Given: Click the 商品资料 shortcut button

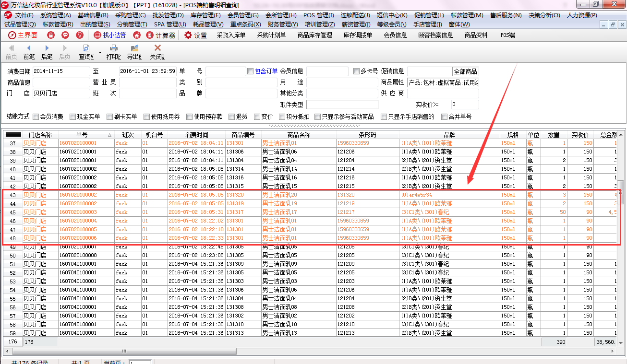Looking at the screenshot, I should point(476,35).
